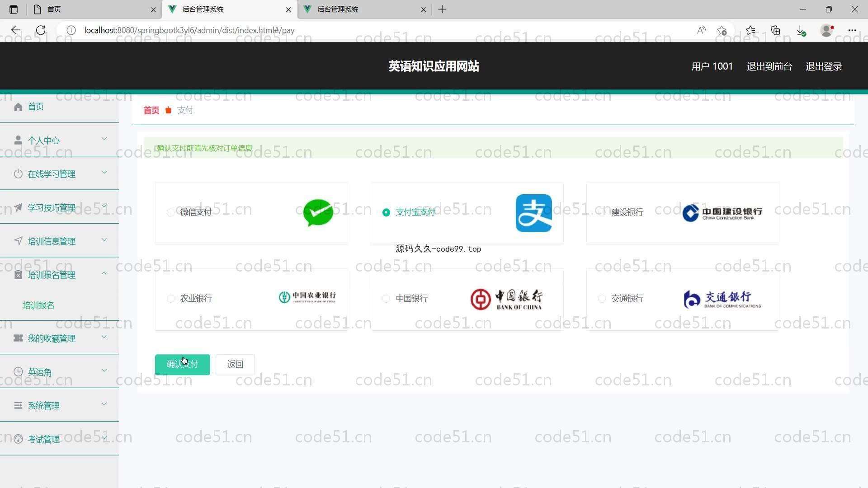Screen dimensions: 868x488
Task: Refresh the page with the reload icon
Action: click(41, 30)
